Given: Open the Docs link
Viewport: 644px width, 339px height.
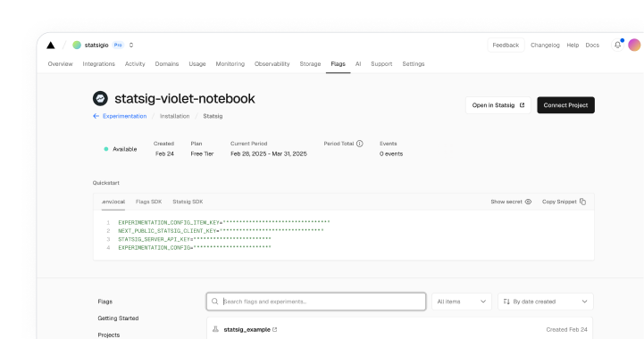Looking at the screenshot, I should point(592,45).
